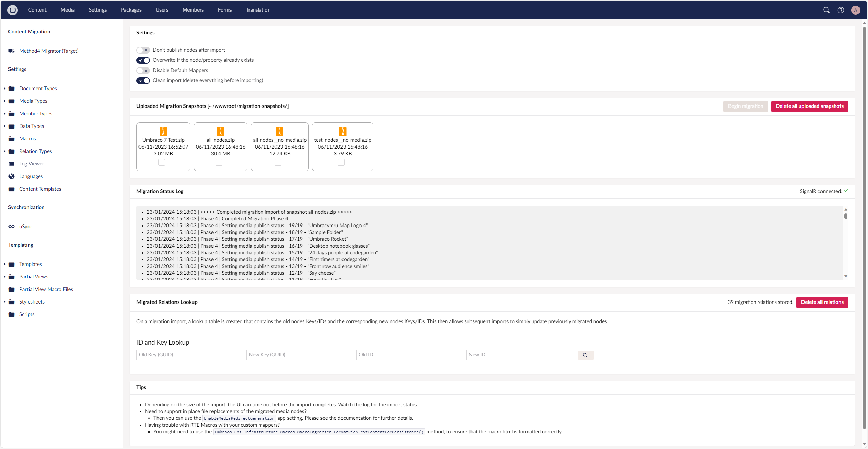Click the Method4 Migrator truck icon
This screenshot has height=449, width=868.
click(12, 51)
